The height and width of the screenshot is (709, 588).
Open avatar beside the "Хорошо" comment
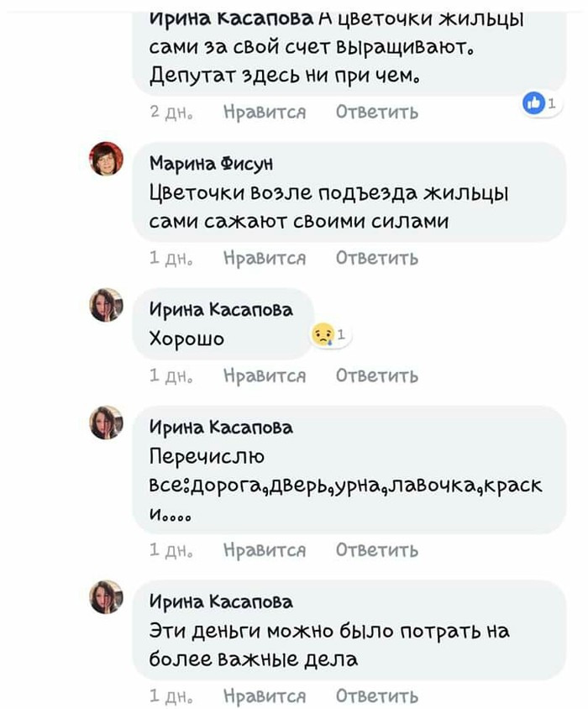(x=107, y=305)
